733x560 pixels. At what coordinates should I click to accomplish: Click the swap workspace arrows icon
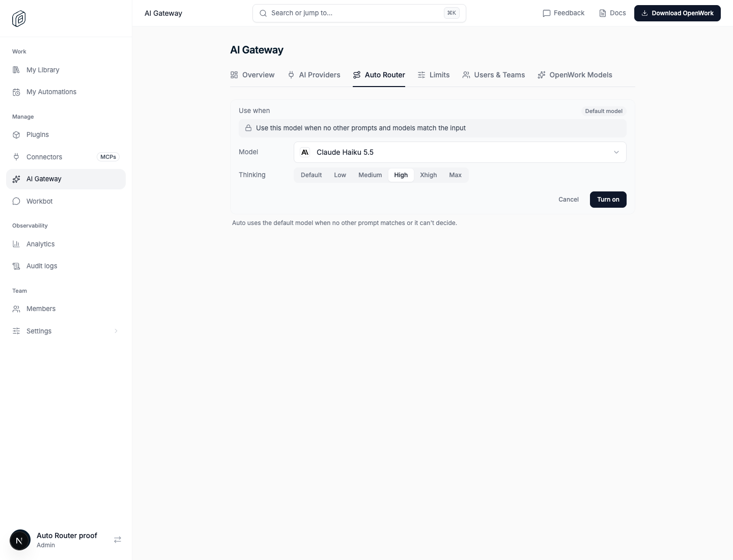coord(118,540)
